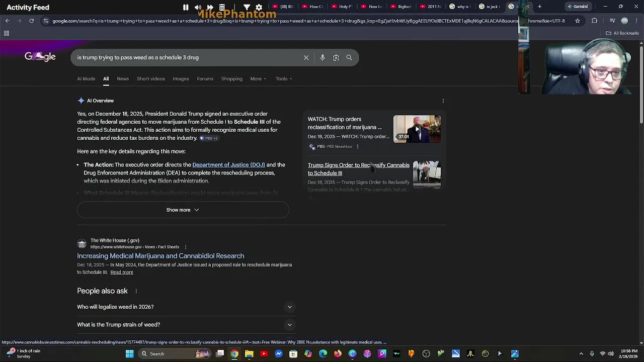644x362 pixels.
Task: Open People also ask options dots
Action: (x=136, y=291)
